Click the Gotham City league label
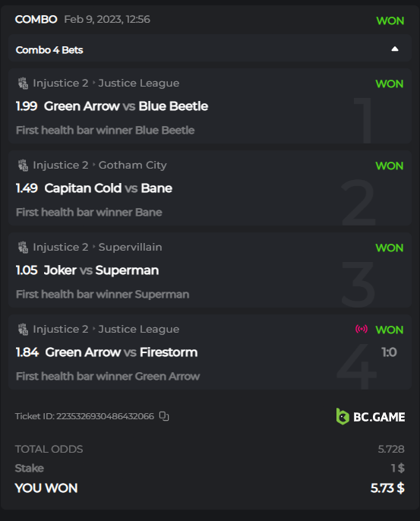This screenshot has width=420, height=521. click(x=133, y=165)
